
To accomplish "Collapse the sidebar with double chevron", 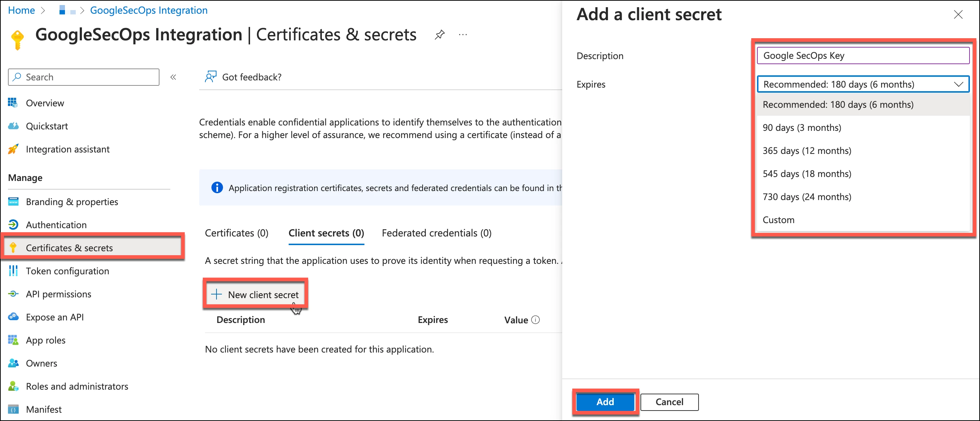I will 173,77.
